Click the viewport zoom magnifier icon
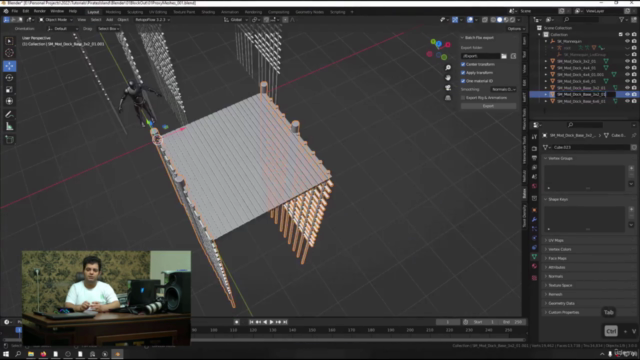Viewport: 640px width, 360px height. click(448, 68)
